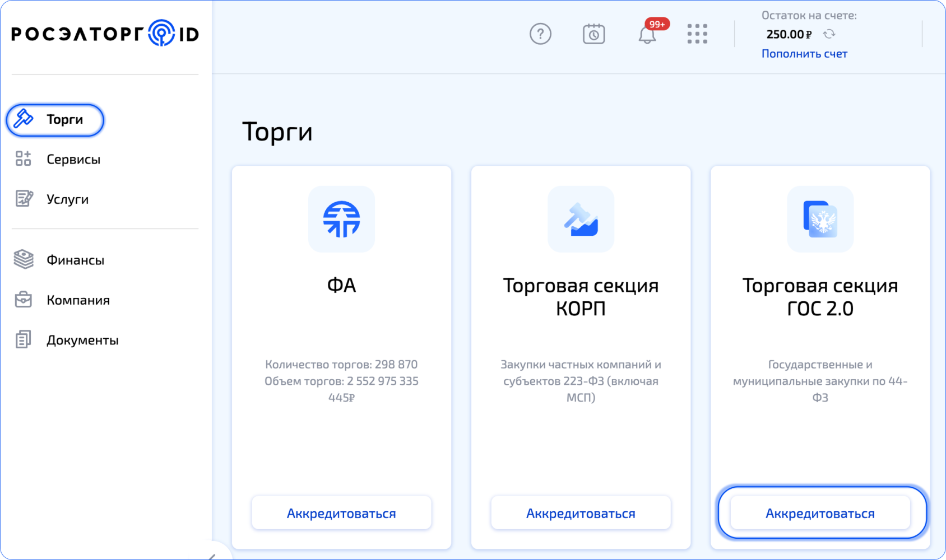Click Аккредитоваться on the ФА card
This screenshot has width=946, height=560.
tap(341, 513)
